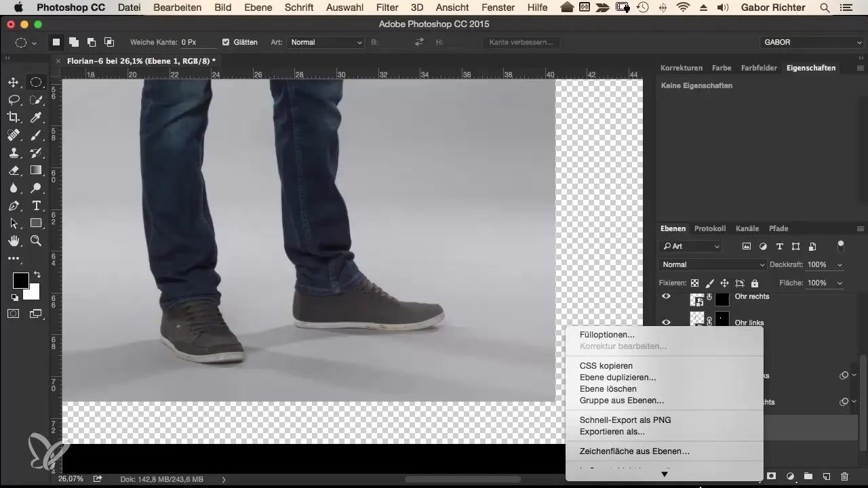This screenshot has width=868, height=488.
Task: Choose Ebene duplizieren from context menu
Action: (618, 378)
